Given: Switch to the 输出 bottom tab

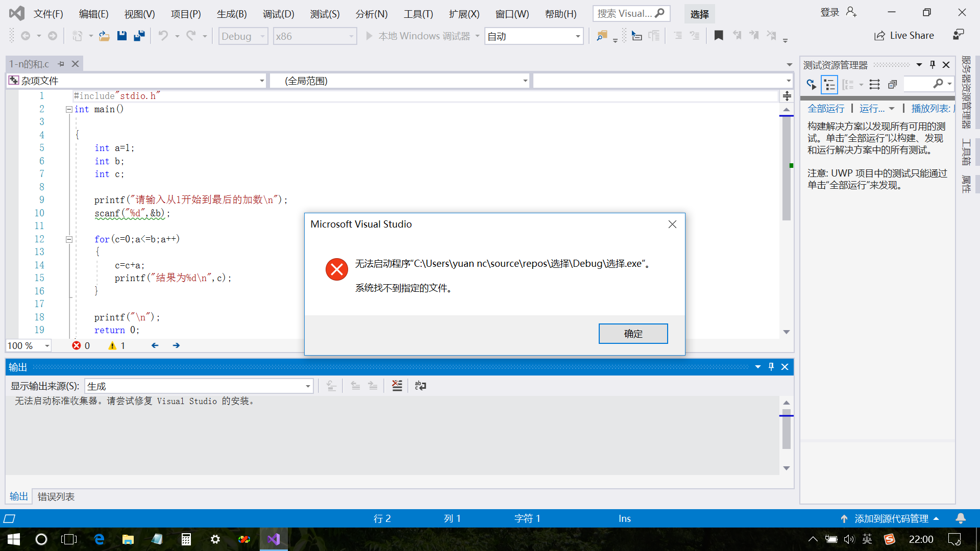Looking at the screenshot, I should (18, 496).
